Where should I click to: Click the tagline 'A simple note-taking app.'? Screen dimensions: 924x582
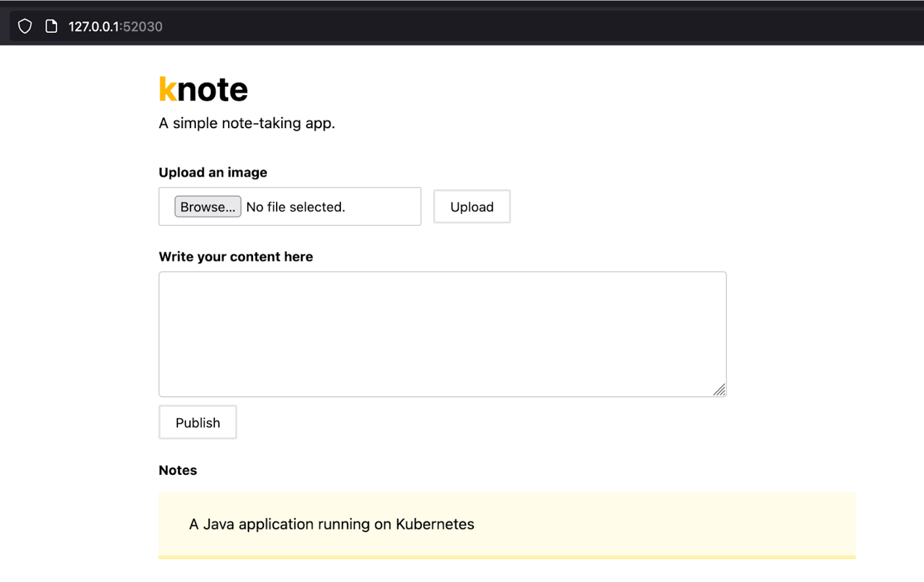click(x=246, y=123)
